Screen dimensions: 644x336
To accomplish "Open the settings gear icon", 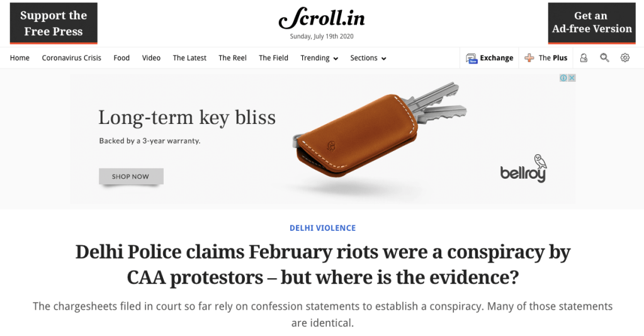I will [625, 58].
